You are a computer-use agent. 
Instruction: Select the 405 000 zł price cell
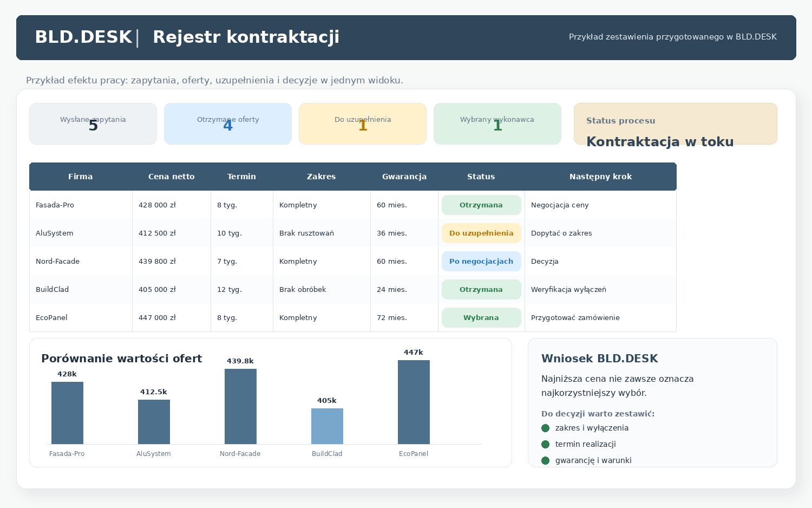pos(172,290)
